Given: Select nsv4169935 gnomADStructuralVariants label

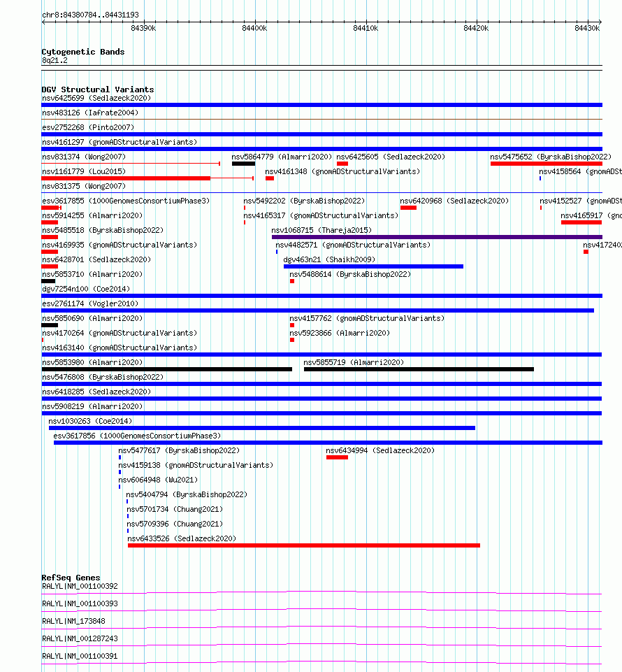Looking at the screenshot, I should pyautogui.click(x=120, y=245).
